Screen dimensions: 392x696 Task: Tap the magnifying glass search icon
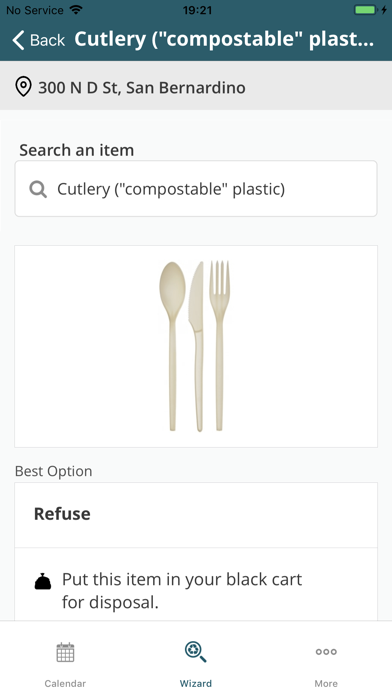(38, 190)
